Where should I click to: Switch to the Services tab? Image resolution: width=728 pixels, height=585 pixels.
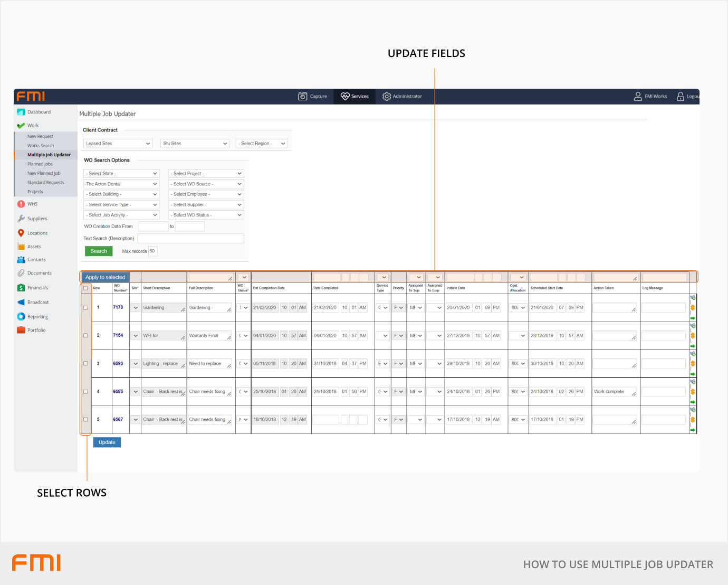pyautogui.click(x=355, y=97)
